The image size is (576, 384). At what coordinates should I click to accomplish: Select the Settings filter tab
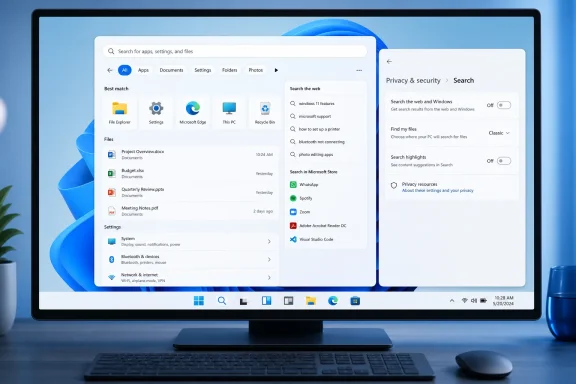[x=203, y=70]
